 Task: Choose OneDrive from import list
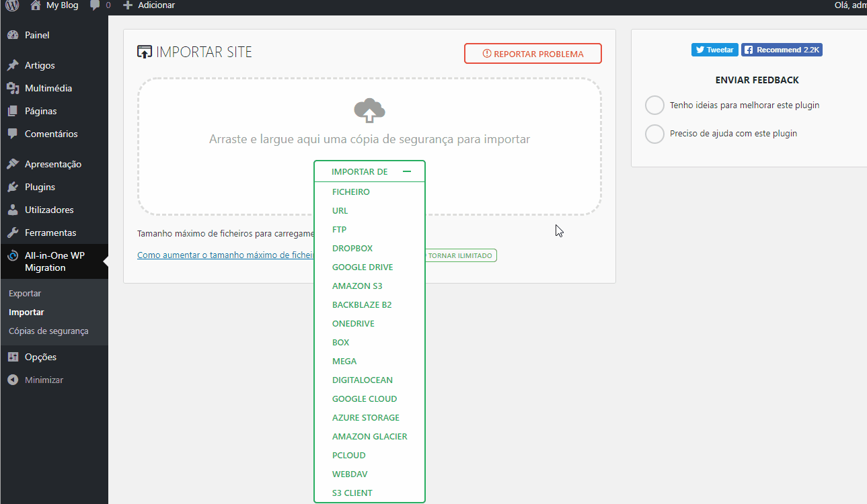(x=353, y=324)
